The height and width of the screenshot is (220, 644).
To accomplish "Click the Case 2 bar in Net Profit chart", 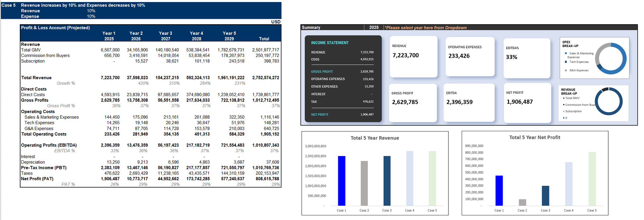I will pyautogui.click(x=522, y=202).
